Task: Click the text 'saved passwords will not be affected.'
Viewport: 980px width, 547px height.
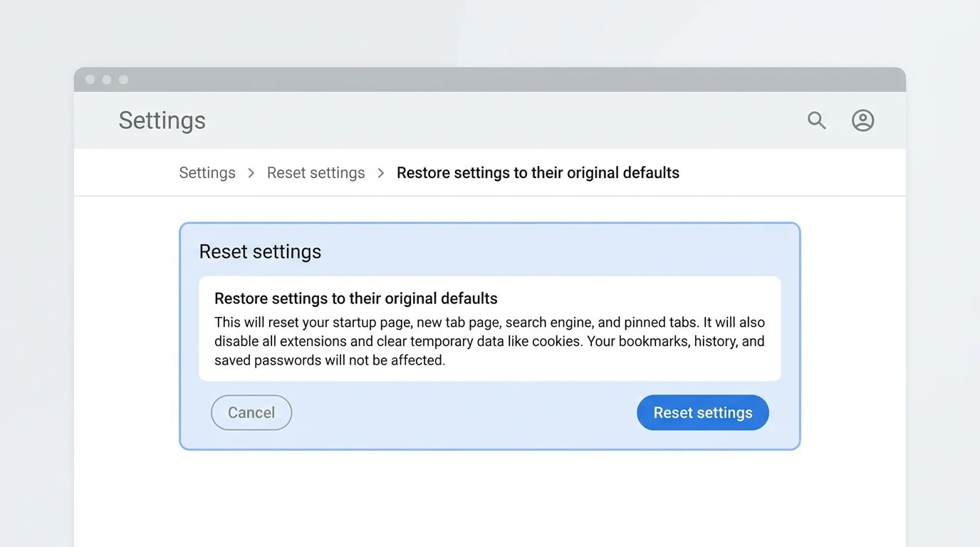Action: [x=330, y=360]
